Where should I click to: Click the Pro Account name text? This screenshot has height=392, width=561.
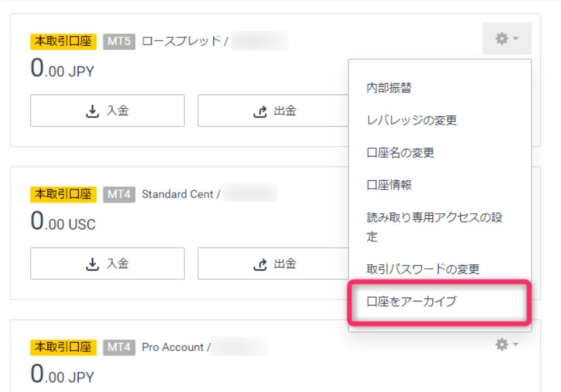pos(173,347)
